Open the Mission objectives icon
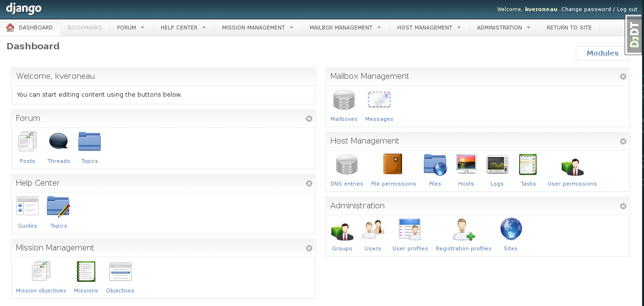This screenshot has height=306, width=644. click(x=41, y=271)
